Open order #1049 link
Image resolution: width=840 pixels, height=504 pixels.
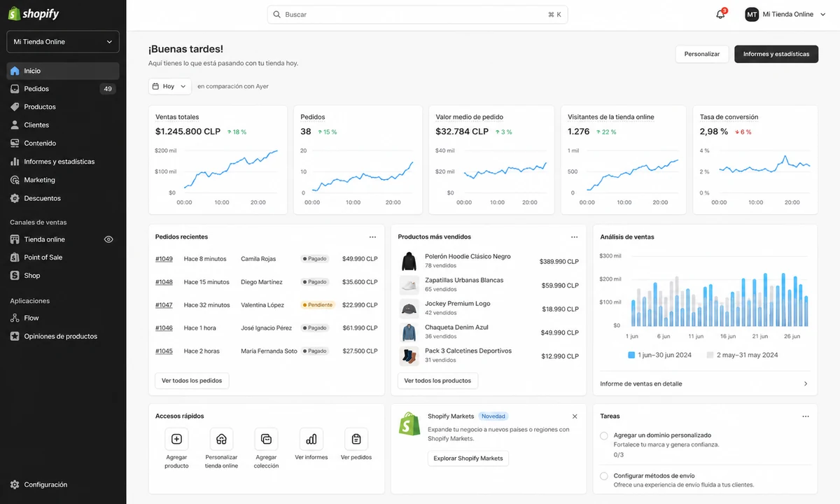[164, 259]
